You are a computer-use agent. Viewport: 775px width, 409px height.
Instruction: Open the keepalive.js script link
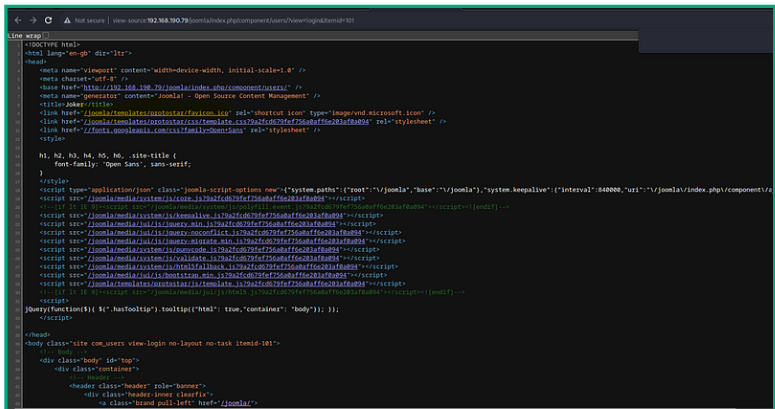(x=215, y=216)
